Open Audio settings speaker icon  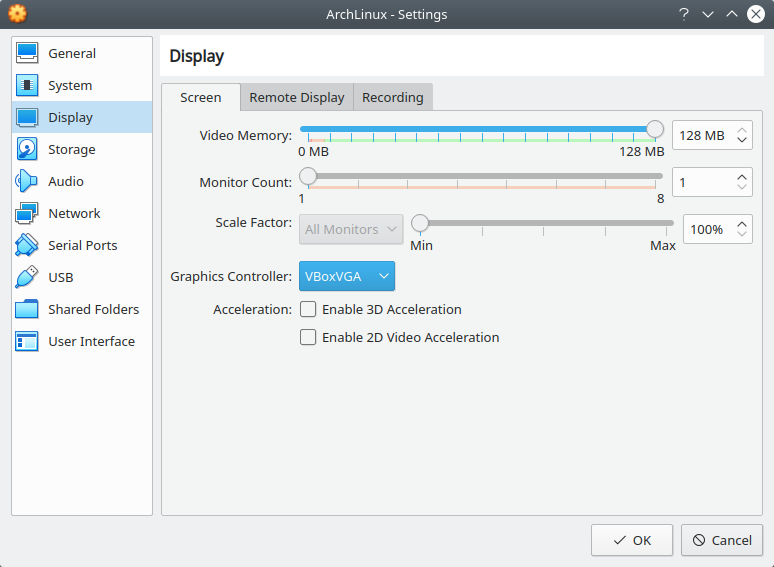pyautogui.click(x=27, y=181)
